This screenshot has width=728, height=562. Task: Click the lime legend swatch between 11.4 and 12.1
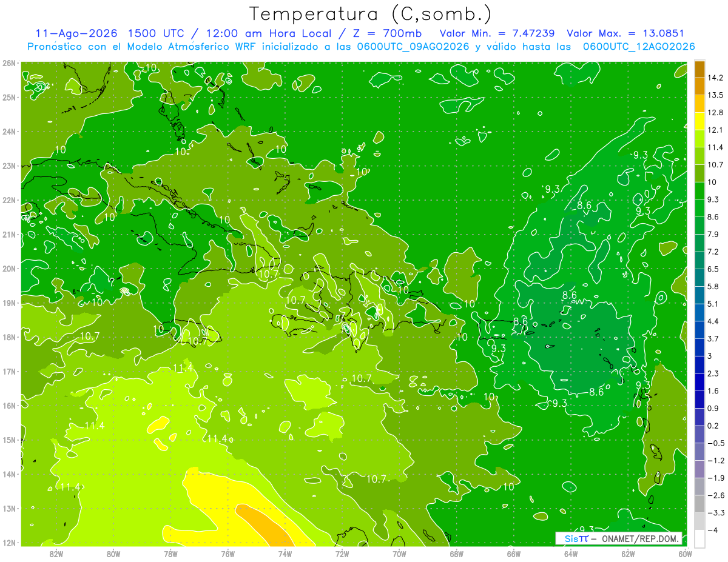pyautogui.click(x=699, y=138)
